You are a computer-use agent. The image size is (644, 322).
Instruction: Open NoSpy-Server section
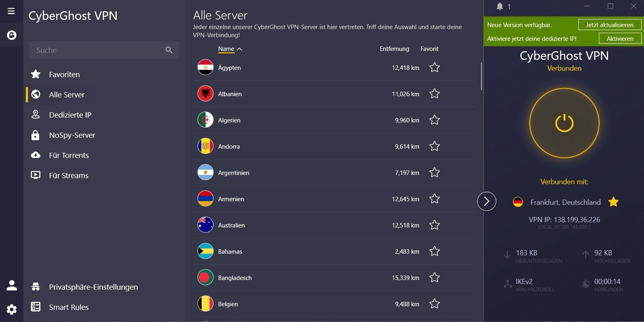pos(72,135)
